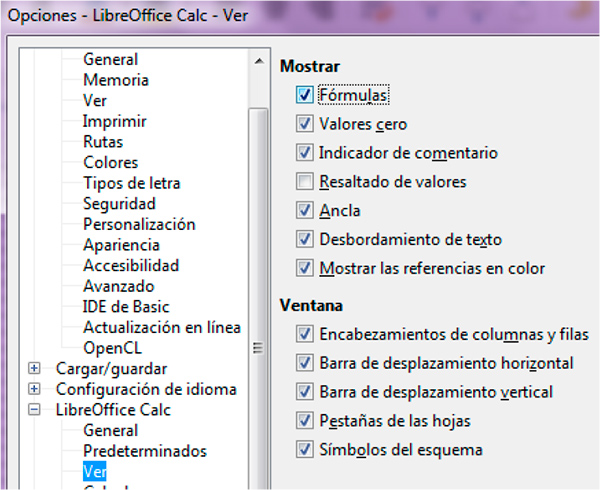Select the OpenCL tree item
This screenshot has width=600, height=490.
pyautogui.click(x=110, y=348)
